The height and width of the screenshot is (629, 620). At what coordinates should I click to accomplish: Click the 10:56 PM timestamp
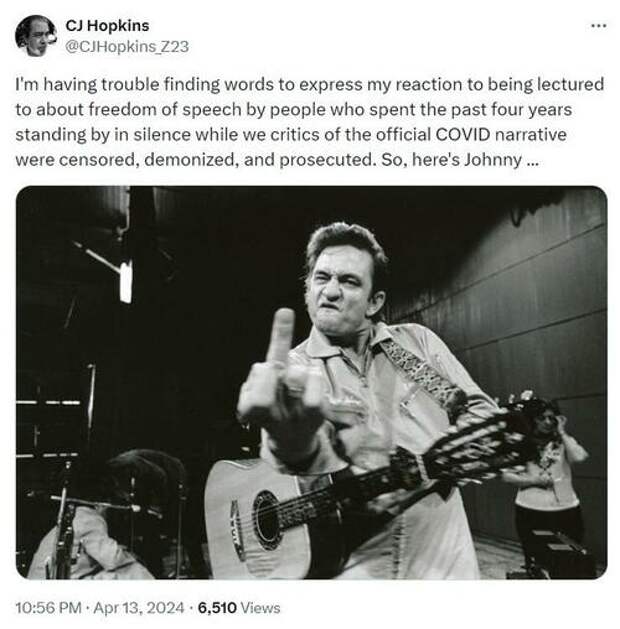pyautogui.click(x=49, y=607)
